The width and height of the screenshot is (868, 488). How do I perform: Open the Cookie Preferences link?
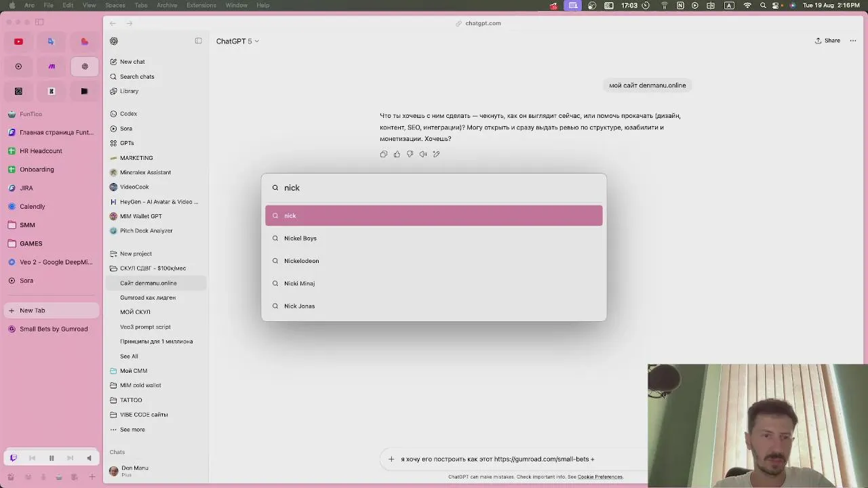pos(599,477)
